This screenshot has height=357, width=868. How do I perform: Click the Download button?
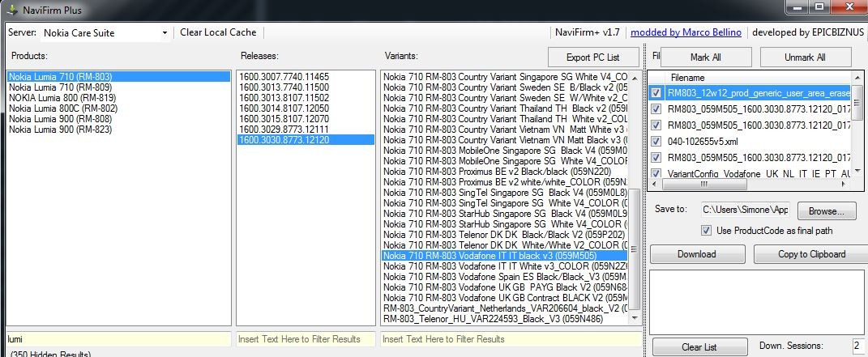(697, 254)
